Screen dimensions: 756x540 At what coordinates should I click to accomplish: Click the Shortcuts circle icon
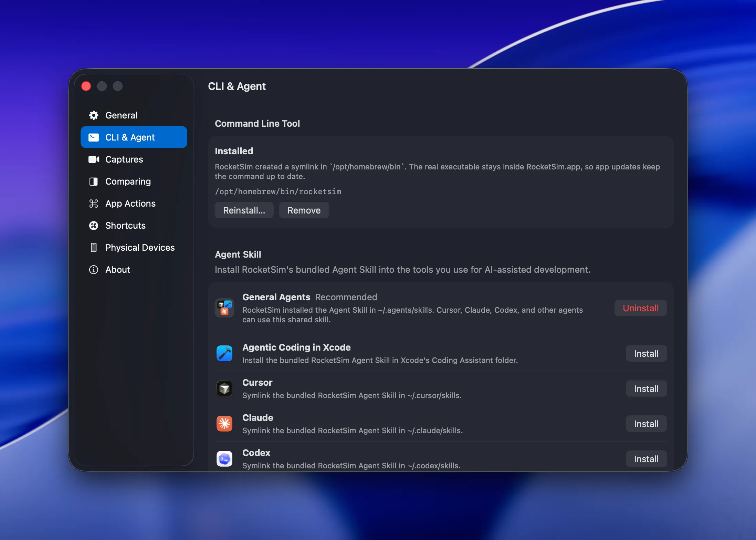(x=94, y=226)
